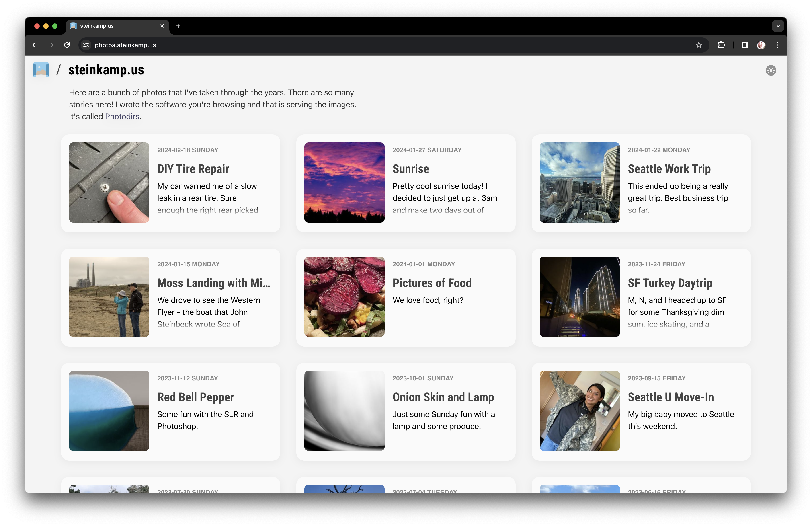Screen dimensions: 812x526
Task: Follow the Photodirs link
Action: 122,116
